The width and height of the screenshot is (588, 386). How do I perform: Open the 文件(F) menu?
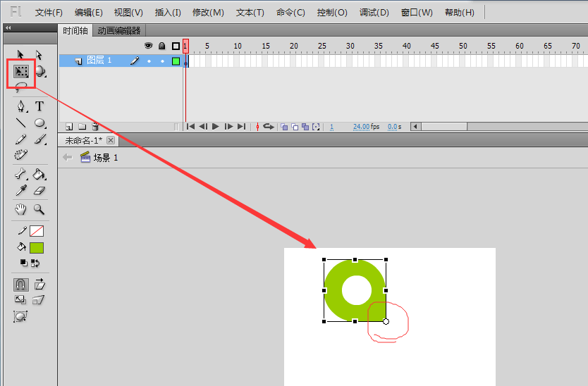coord(49,13)
